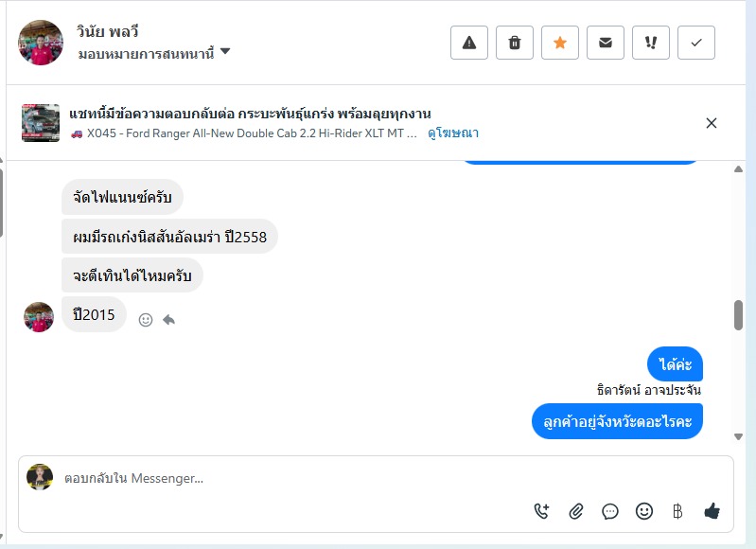Mark conversation unread with envelope icon
Image resolution: width=756 pixels, height=549 pixels.
(x=606, y=43)
